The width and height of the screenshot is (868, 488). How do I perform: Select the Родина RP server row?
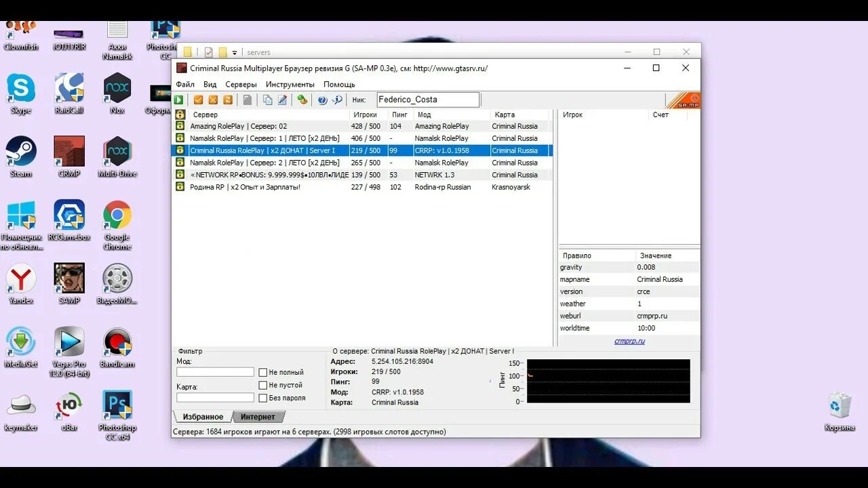coord(363,187)
